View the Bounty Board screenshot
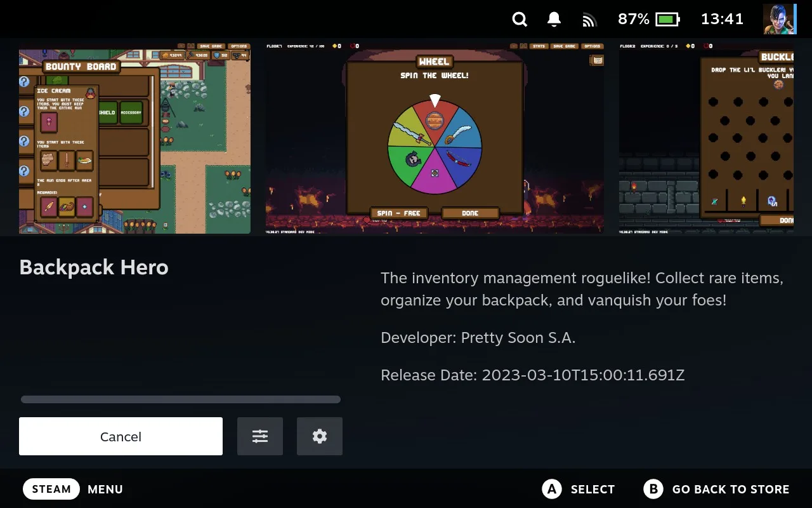Image resolution: width=812 pixels, height=508 pixels. tap(134, 138)
